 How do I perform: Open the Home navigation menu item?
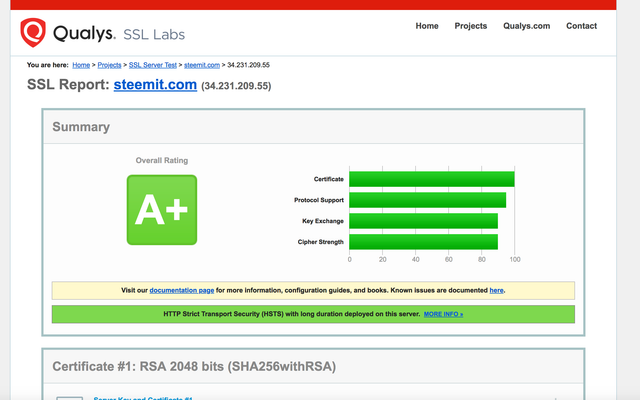(427, 26)
